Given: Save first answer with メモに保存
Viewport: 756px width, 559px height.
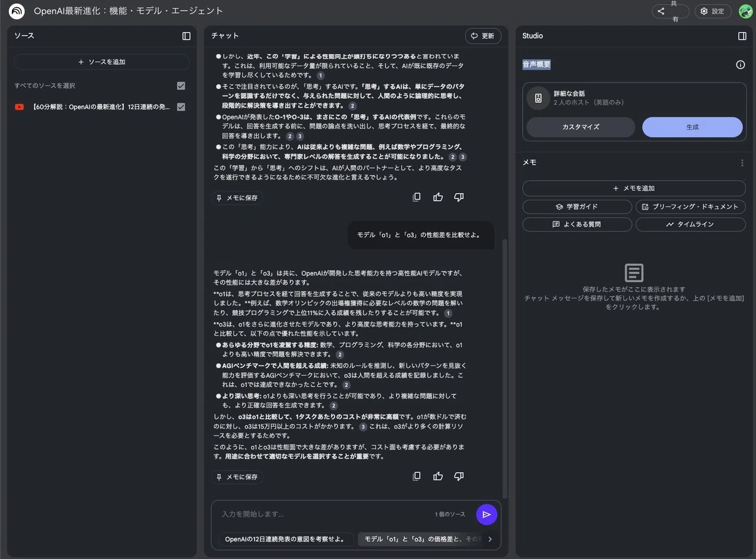Looking at the screenshot, I should tap(237, 198).
